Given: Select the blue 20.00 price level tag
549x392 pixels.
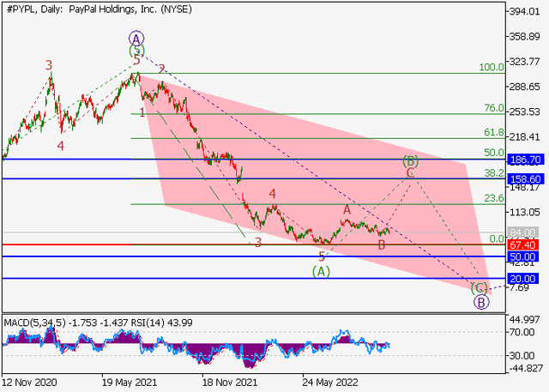Looking at the screenshot, I should pyautogui.click(x=522, y=279).
